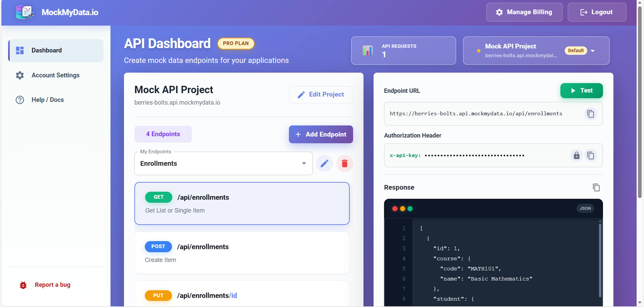This screenshot has width=644, height=307.
Task: Open Account Settings via the gear icon
Action: pos(20,75)
